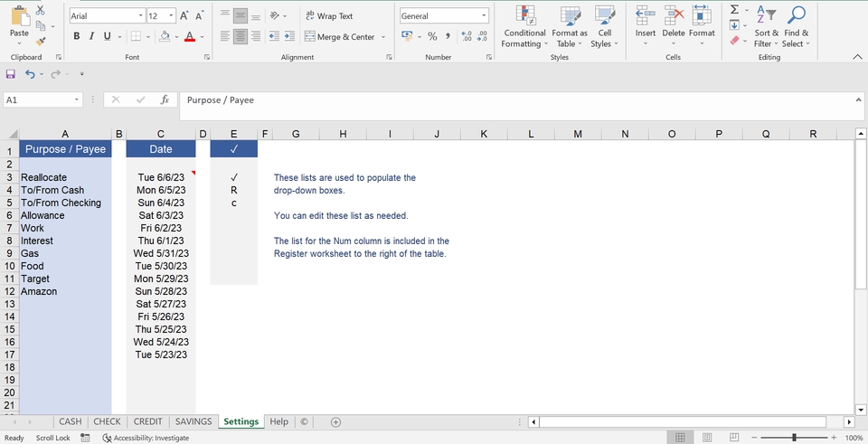Open Sort & Filter menu

[767, 26]
